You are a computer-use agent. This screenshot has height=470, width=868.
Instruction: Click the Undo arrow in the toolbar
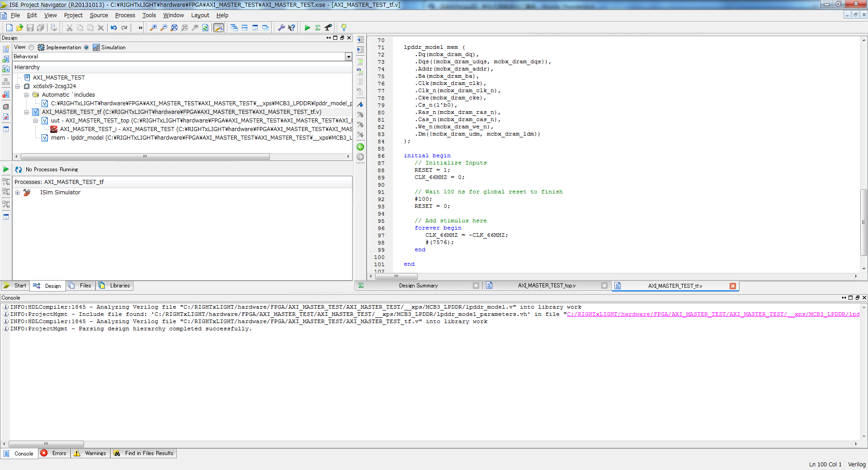coord(114,28)
